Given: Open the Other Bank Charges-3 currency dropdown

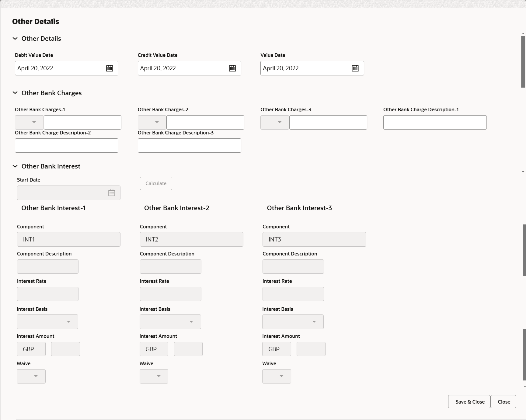Looking at the screenshot, I should [275, 122].
